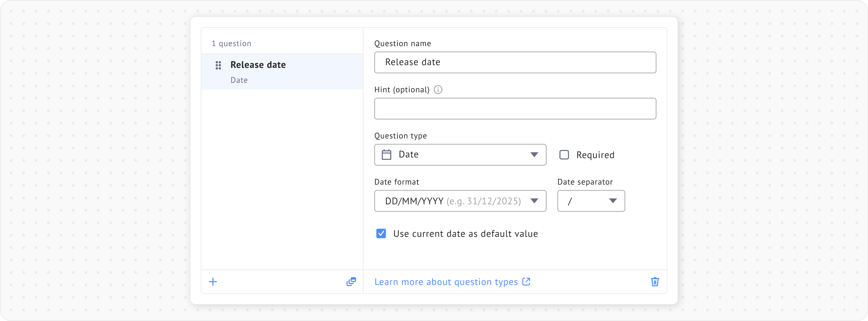This screenshot has width=868, height=321.
Task: Enable the Required checkbox
Action: click(564, 155)
